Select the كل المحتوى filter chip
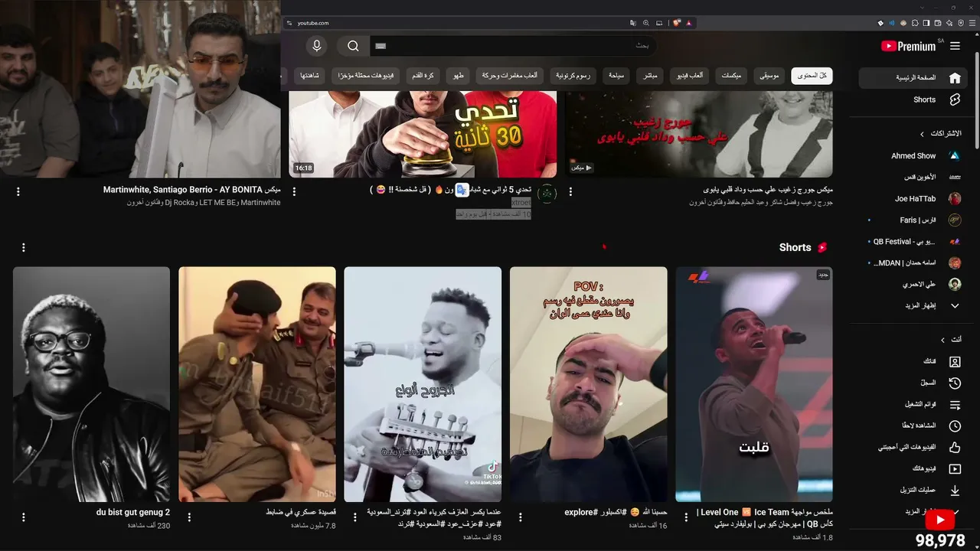This screenshot has width=980, height=551. tap(812, 76)
